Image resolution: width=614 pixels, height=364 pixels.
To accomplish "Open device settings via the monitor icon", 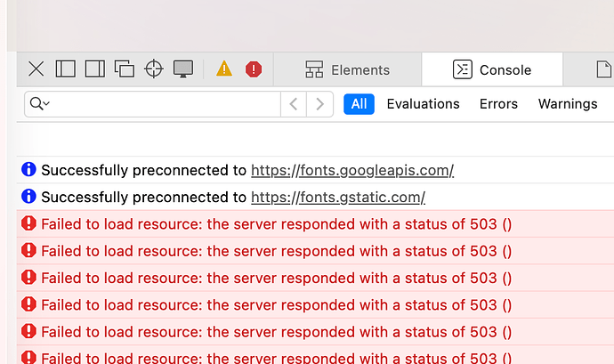I will click(183, 69).
